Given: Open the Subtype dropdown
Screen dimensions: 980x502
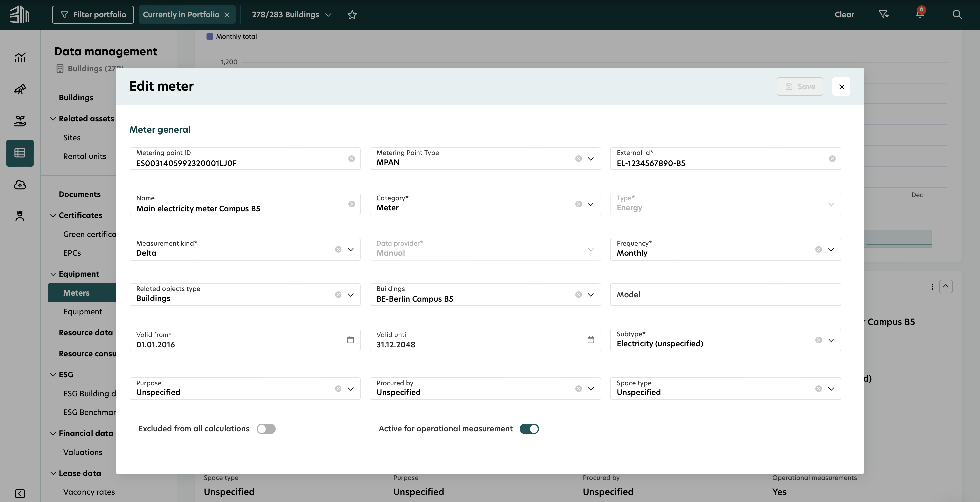Looking at the screenshot, I should click(x=831, y=340).
